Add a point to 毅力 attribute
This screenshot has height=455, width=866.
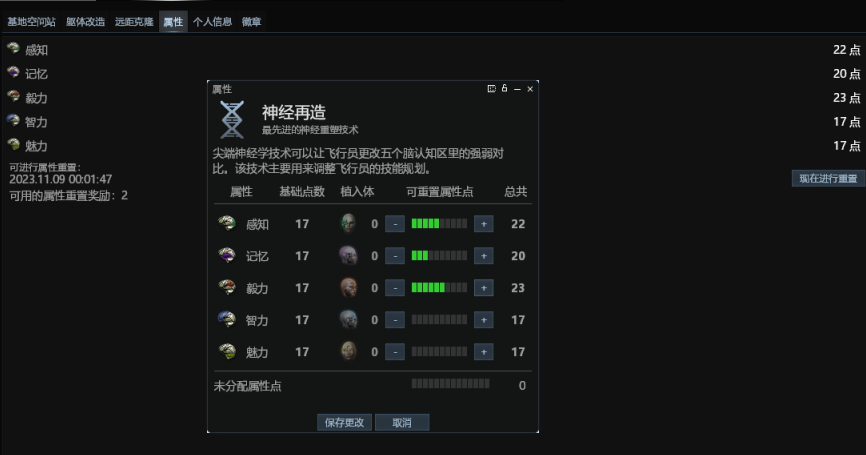tap(483, 288)
